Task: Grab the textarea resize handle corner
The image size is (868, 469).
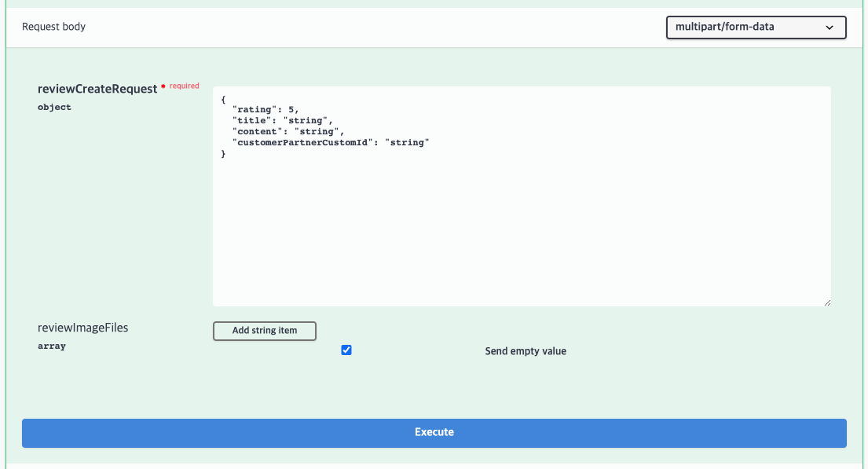Action: click(x=827, y=302)
